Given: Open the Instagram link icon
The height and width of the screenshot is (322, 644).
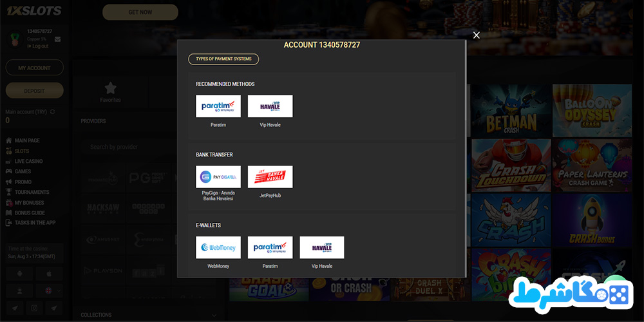Looking at the screenshot, I should click(x=35, y=308).
